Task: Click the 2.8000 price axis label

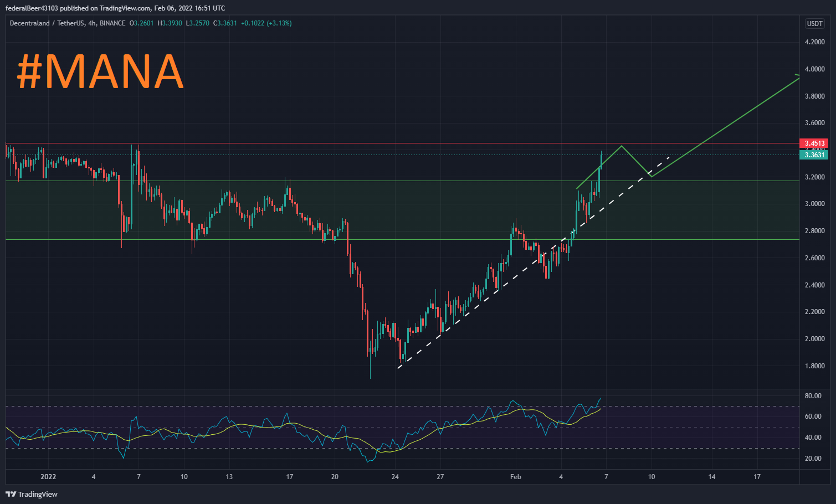Action: pos(814,231)
